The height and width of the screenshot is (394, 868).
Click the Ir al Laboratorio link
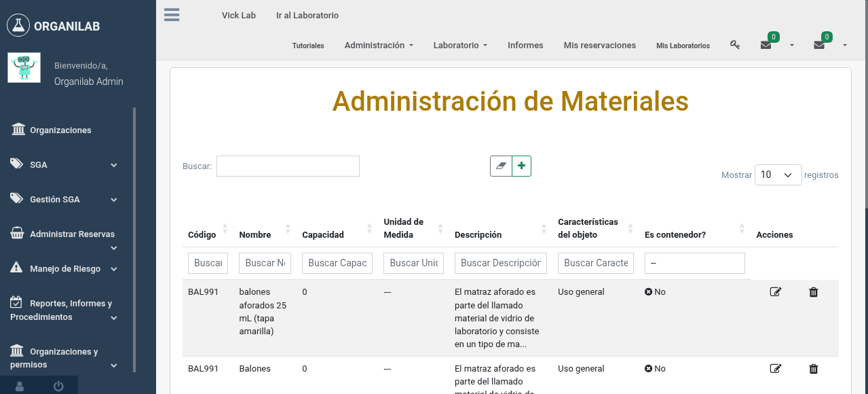307,15
